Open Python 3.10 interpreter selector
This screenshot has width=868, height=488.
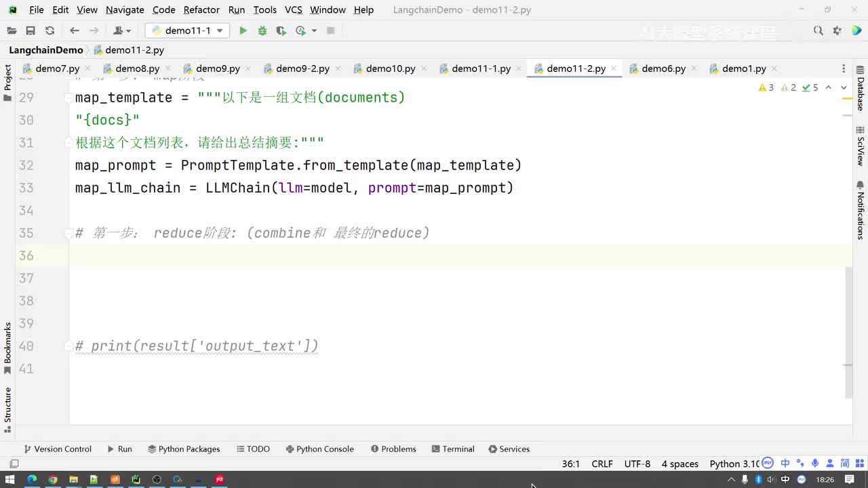[x=734, y=464]
